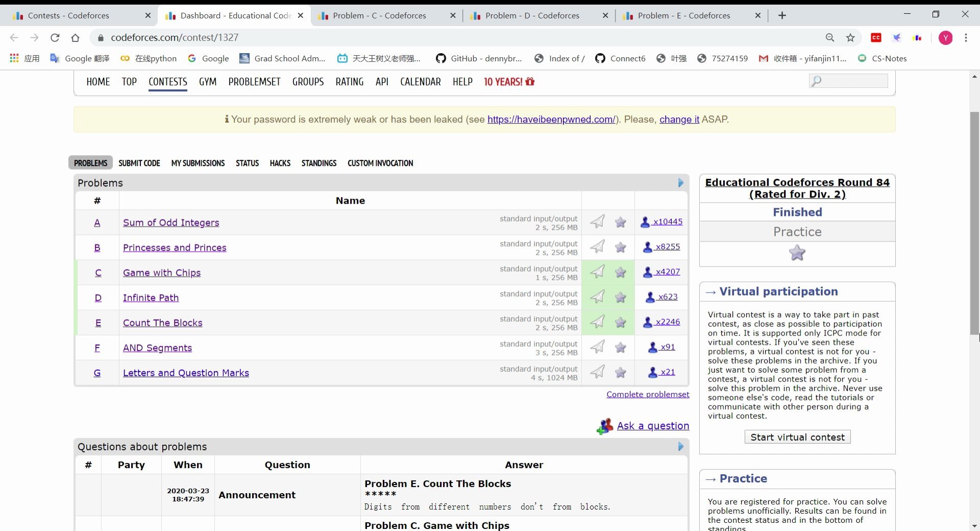
Task: Click the site search input field
Action: click(x=848, y=81)
